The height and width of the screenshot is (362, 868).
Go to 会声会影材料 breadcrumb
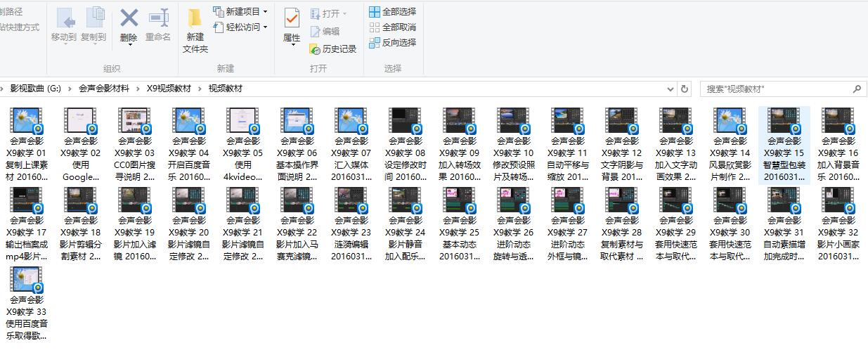[x=104, y=89]
